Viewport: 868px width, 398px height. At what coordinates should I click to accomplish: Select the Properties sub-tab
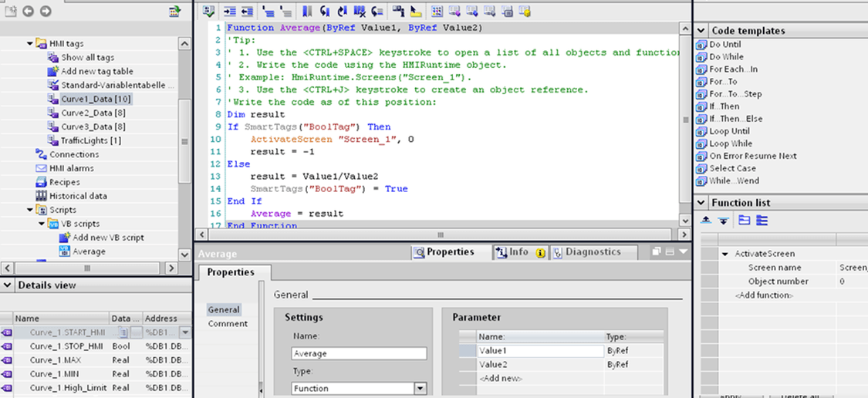coord(231,272)
